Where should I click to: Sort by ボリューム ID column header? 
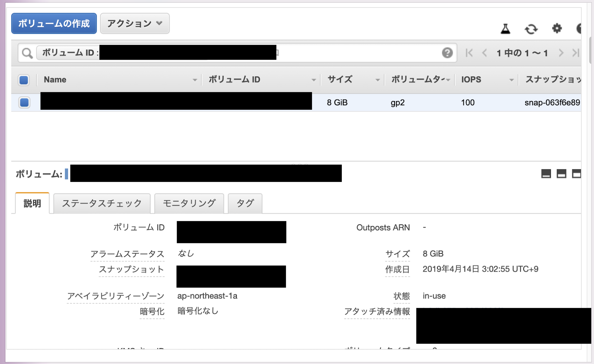261,80
